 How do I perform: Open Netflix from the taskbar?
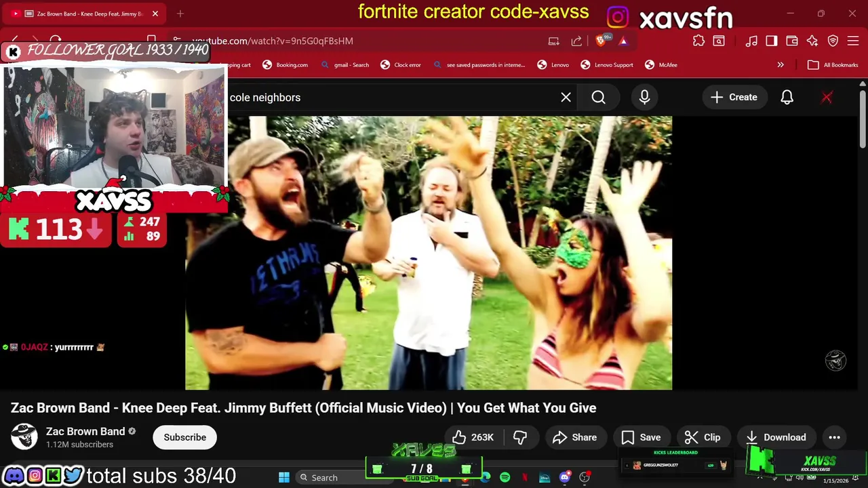point(525,478)
